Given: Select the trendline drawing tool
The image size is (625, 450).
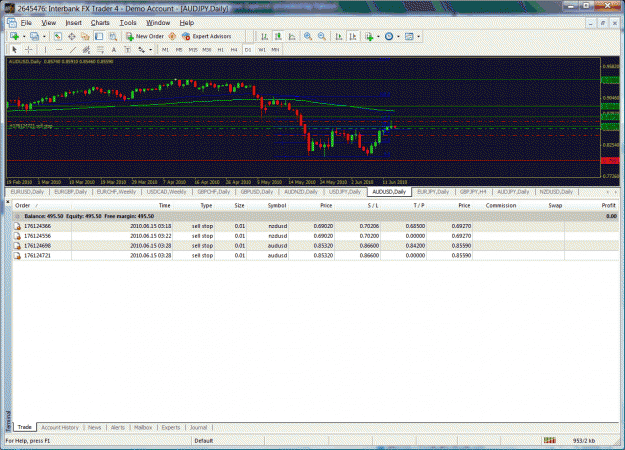Looking at the screenshot, I should pos(73,50).
